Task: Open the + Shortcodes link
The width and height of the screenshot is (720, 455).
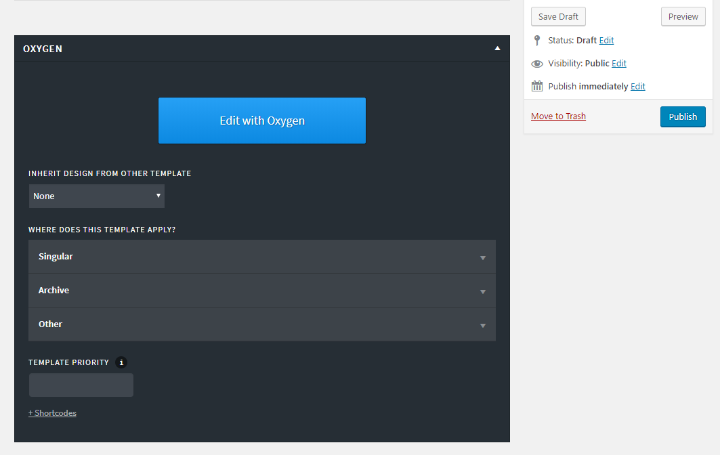Action: pos(52,413)
